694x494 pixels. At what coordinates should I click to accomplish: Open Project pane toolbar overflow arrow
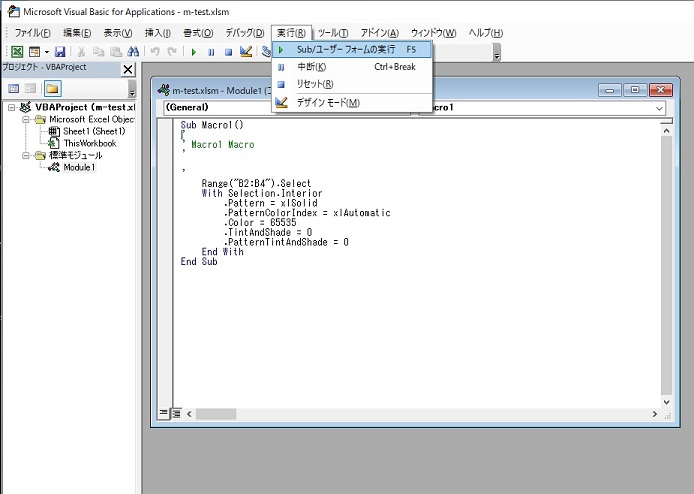(132, 91)
